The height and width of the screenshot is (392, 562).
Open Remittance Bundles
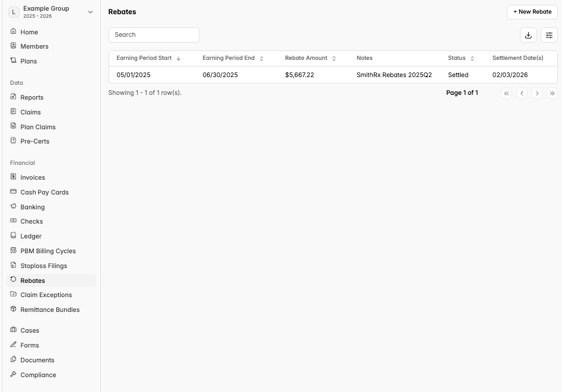51,310
